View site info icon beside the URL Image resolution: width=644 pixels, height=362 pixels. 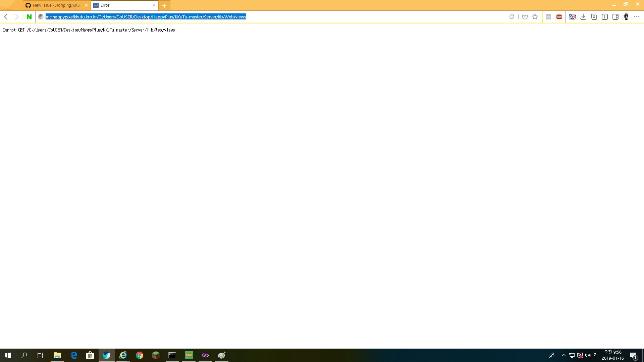click(41, 17)
